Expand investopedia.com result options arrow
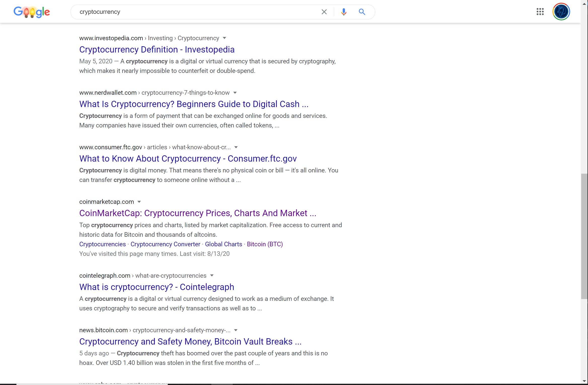Viewport: 588px width, 385px height. [x=224, y=38]
